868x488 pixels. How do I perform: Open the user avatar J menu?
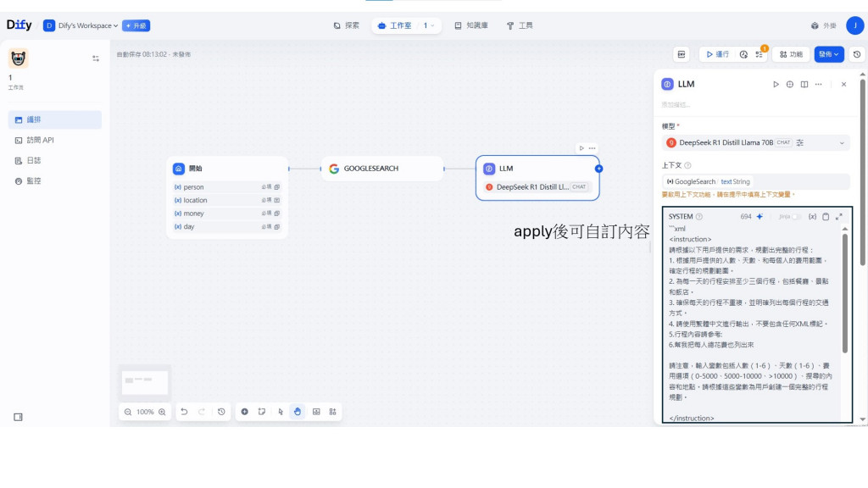(x=854, y=25)
